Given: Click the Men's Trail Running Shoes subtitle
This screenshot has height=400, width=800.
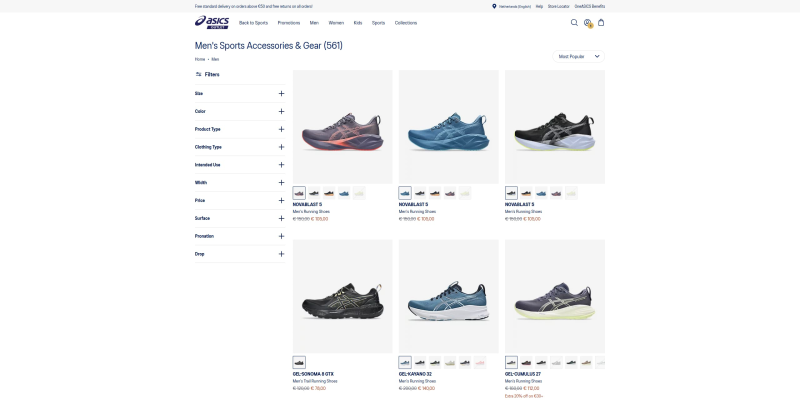Looking at the screenshot, I should 315,381.
